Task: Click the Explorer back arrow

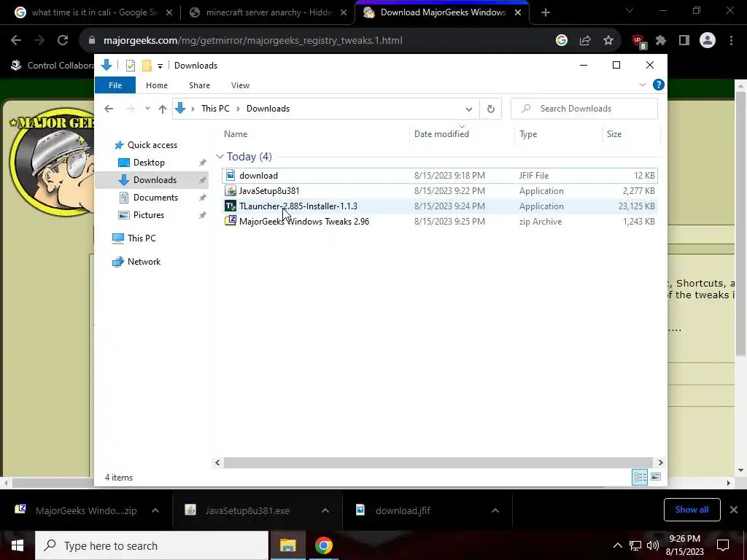Action: [x=109, y=109]
